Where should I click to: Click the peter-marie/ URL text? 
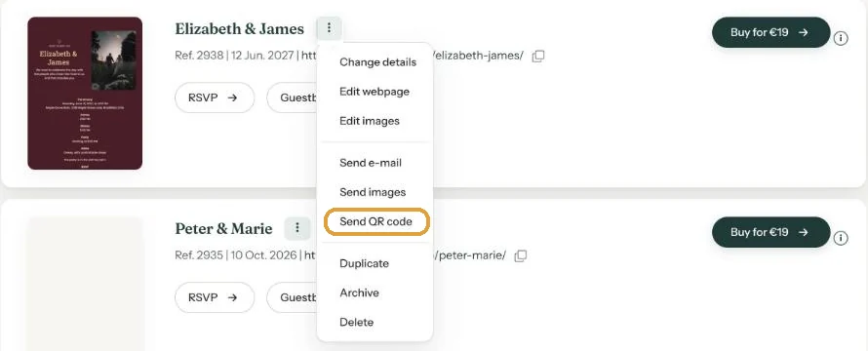[x=470, y=255]
